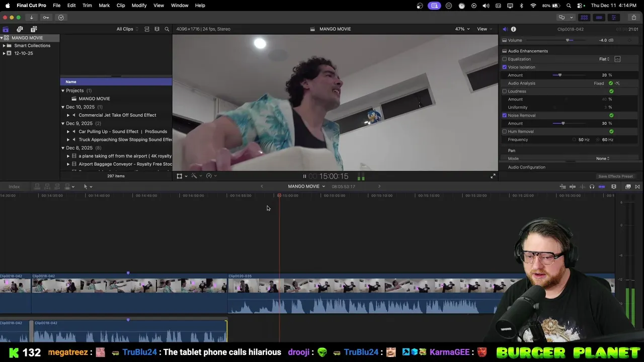Viewport: 644px width, 362px height.
Task: Open the Pan Mode None dropdown
Action: tap(603, 159)
